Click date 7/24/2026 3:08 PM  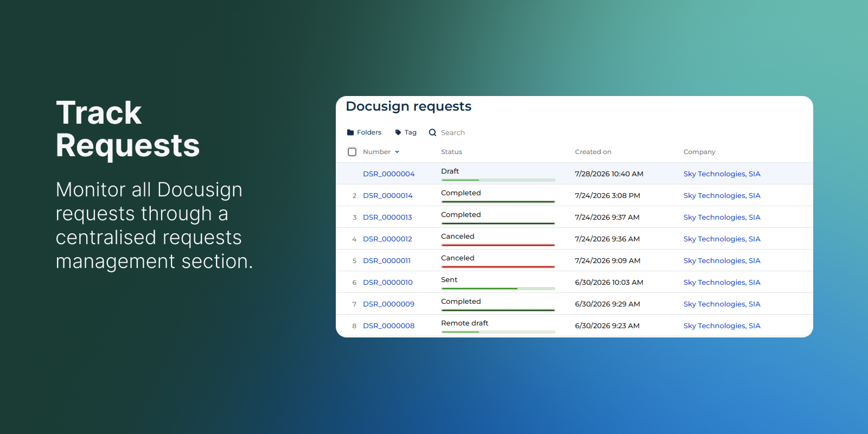[x=608, y=196]
